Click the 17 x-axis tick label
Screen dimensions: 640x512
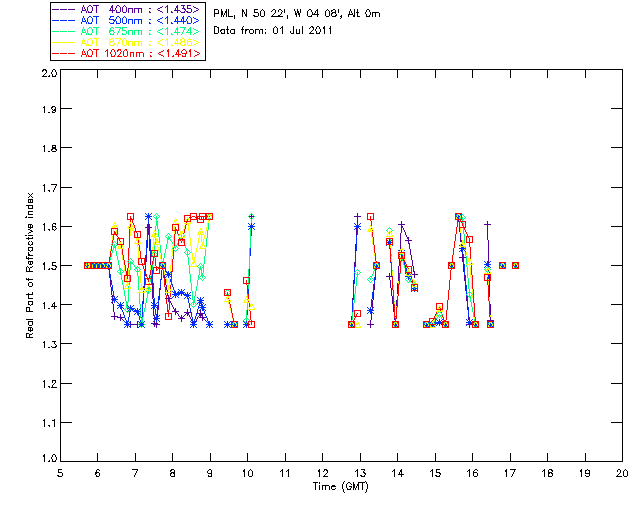coord(510,473)
